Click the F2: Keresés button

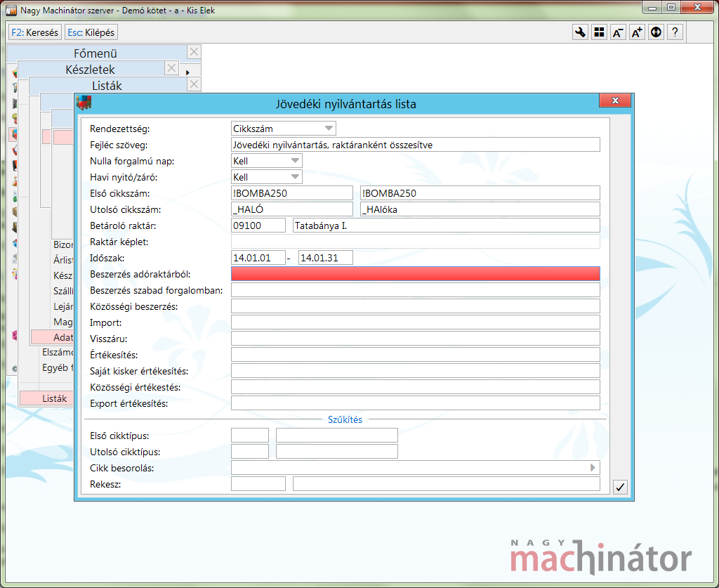click(35, 32)
